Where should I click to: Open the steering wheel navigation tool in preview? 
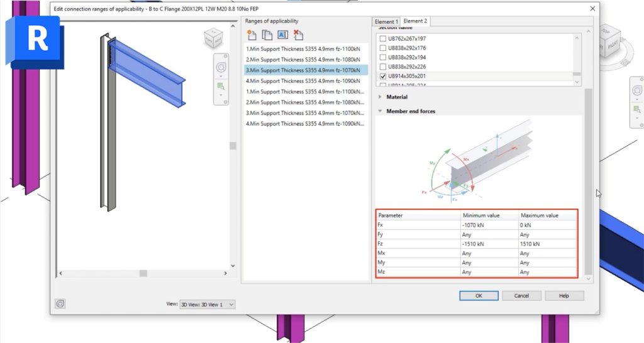[221, 67]
